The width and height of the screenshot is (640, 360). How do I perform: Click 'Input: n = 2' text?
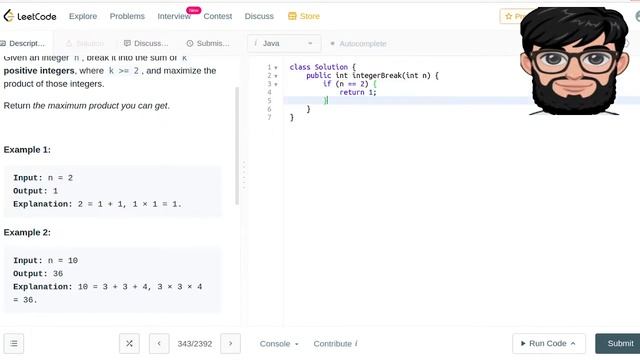click(x=43, y=178)
